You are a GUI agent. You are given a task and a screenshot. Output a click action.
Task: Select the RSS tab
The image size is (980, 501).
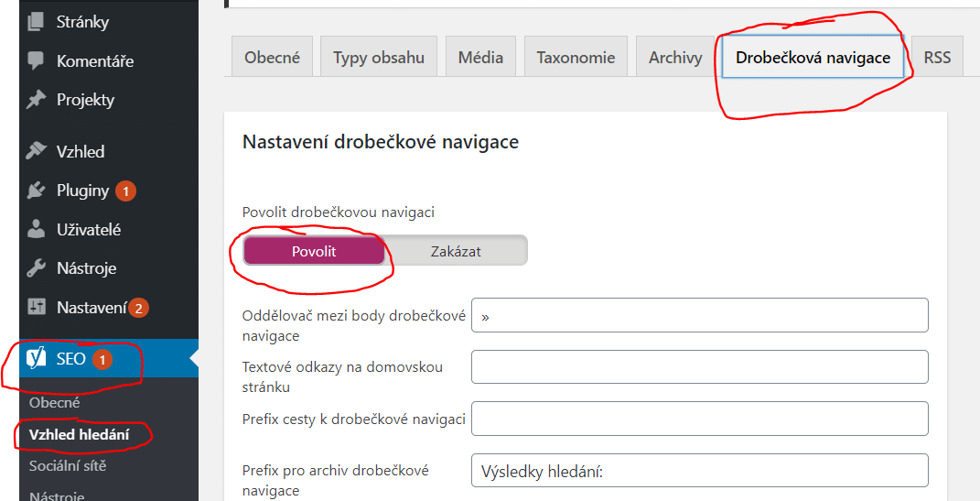click(x=937, y=58)
